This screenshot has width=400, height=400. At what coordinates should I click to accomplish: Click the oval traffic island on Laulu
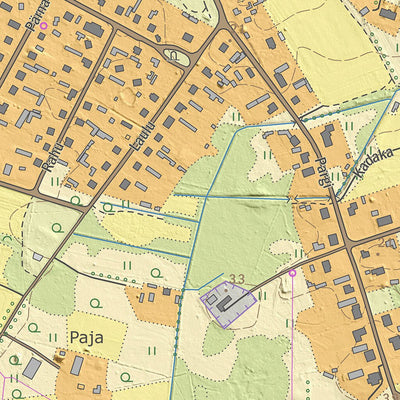click(x=177, y=57)
